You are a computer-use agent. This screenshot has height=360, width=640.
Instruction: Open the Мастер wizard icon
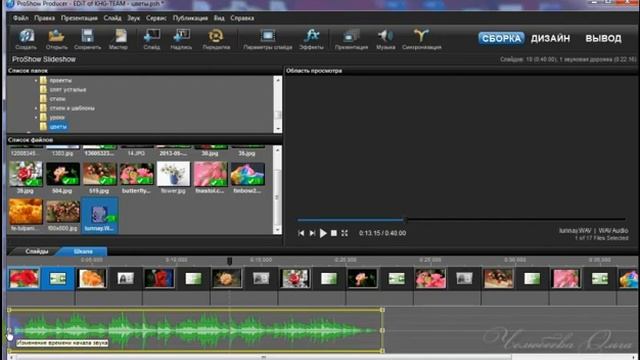click(x=118, y=39)
